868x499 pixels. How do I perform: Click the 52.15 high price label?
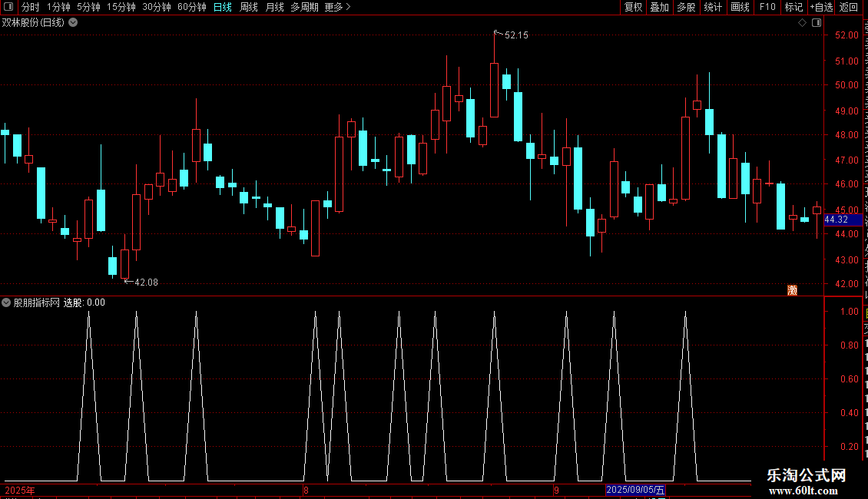[x=516, y=35]
